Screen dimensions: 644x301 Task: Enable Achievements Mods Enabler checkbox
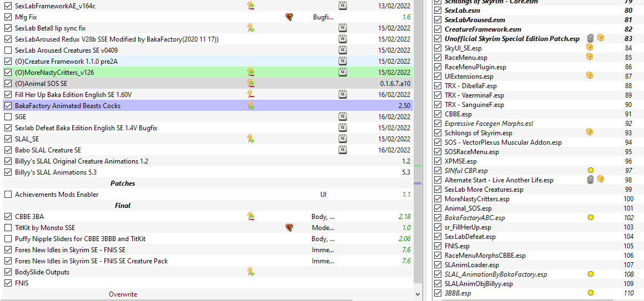pos(8,195)
